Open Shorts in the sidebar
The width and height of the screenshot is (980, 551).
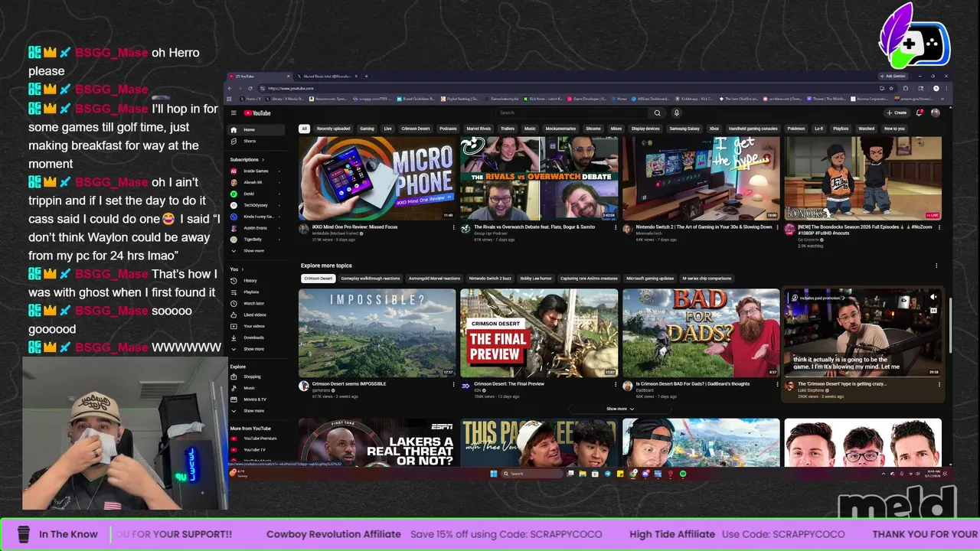pos(256,141)
